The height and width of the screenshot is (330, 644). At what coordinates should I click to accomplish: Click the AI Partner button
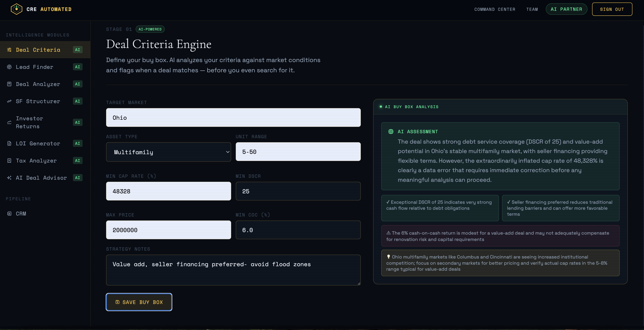click(566, 9)
